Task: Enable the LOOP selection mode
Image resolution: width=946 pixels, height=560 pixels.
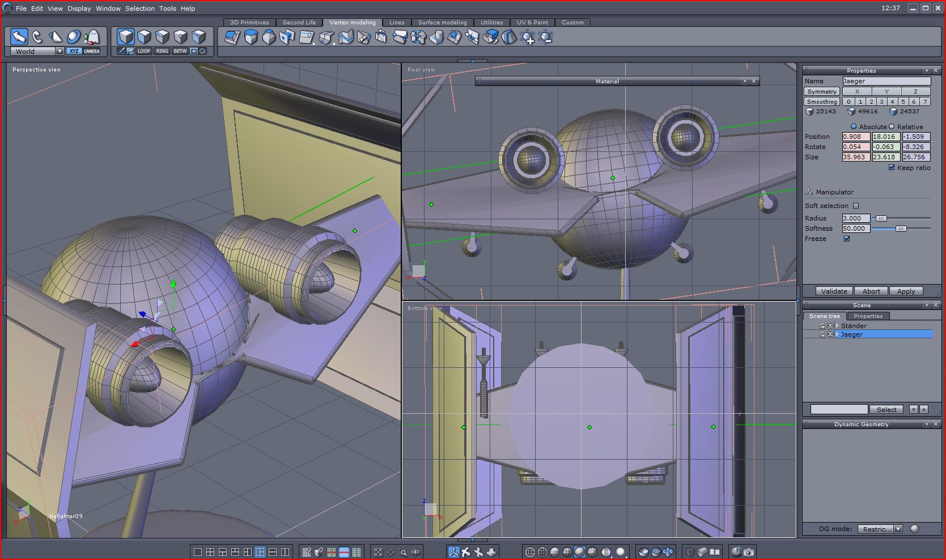Action: pos(144,51)
